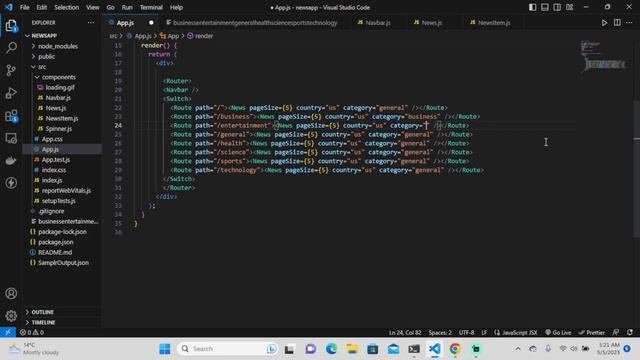Click the Run Code play icon
This screenshot has width=640, height=360.
[x=604, y=23]
